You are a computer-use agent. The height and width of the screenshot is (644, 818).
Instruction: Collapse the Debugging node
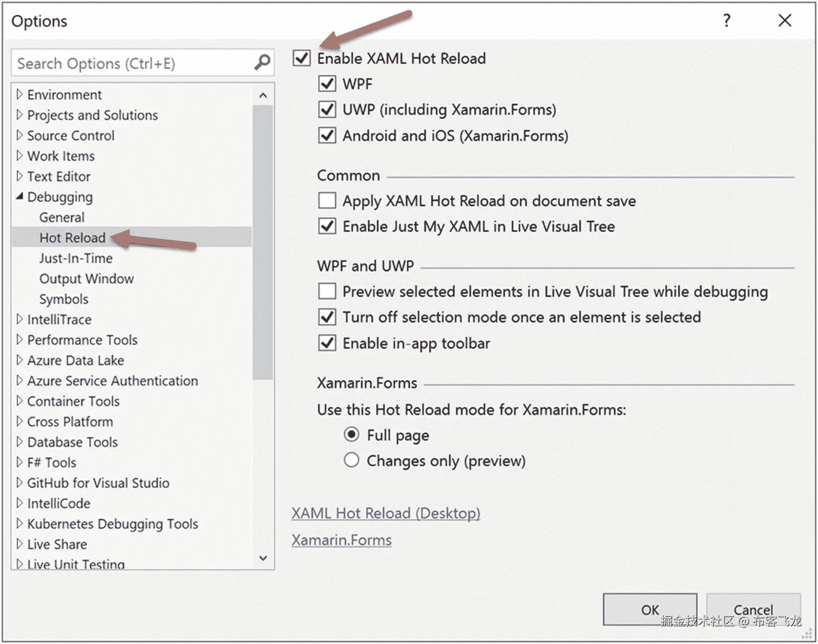pos(19,196)
